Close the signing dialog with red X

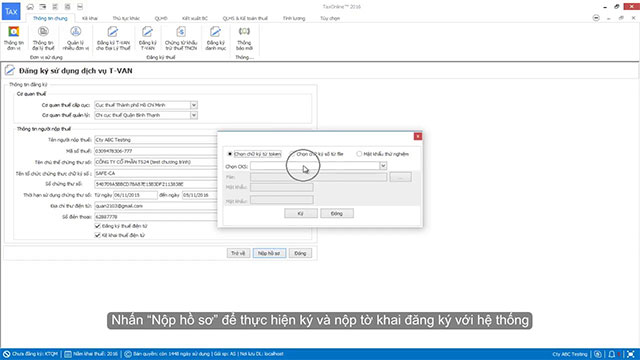coord(418,136)
